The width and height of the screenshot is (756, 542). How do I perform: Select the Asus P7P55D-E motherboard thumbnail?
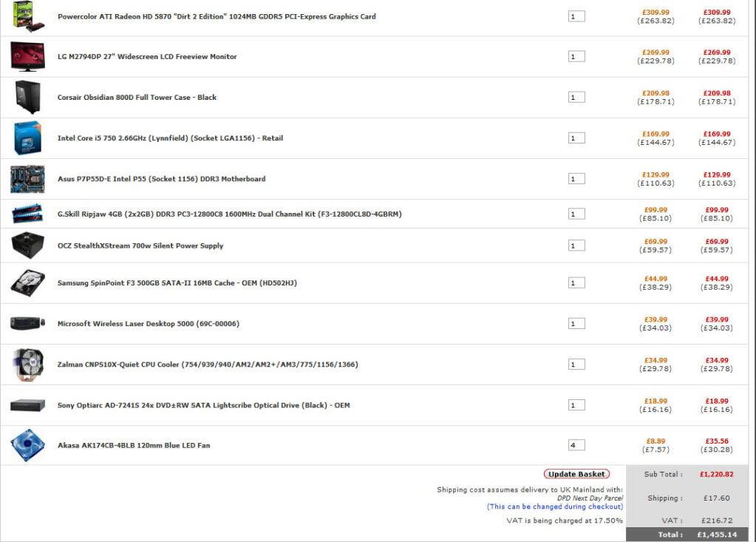click(27, 179)
